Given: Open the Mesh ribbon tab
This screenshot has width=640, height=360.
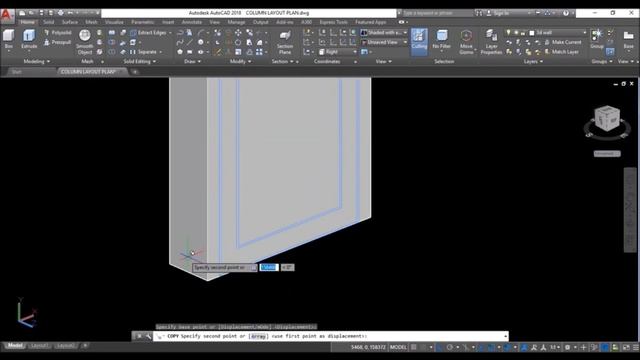Looking at the screenshot, I should coord(91,22).
